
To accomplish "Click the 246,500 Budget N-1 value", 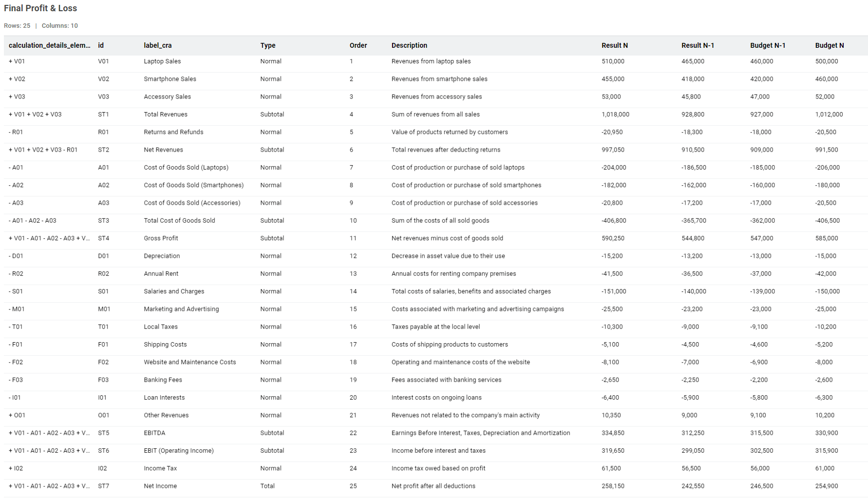I will [x=761, y=486].
